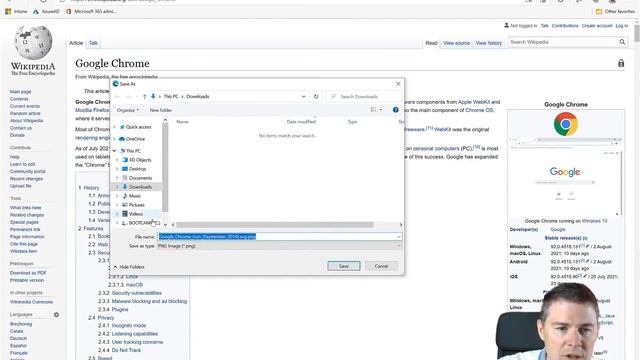Open Main page sidebar link
This screenshot has height=360, width=640.
point(20,92)
